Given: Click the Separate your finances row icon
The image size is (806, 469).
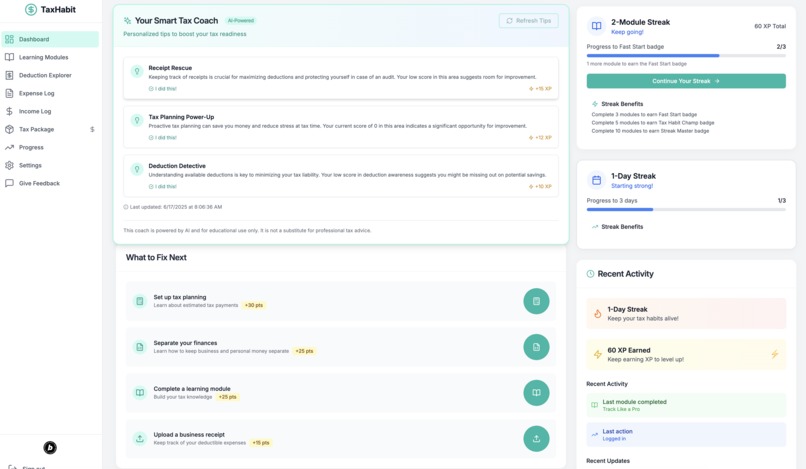Looking at the screenshot, I should (140, 347).
